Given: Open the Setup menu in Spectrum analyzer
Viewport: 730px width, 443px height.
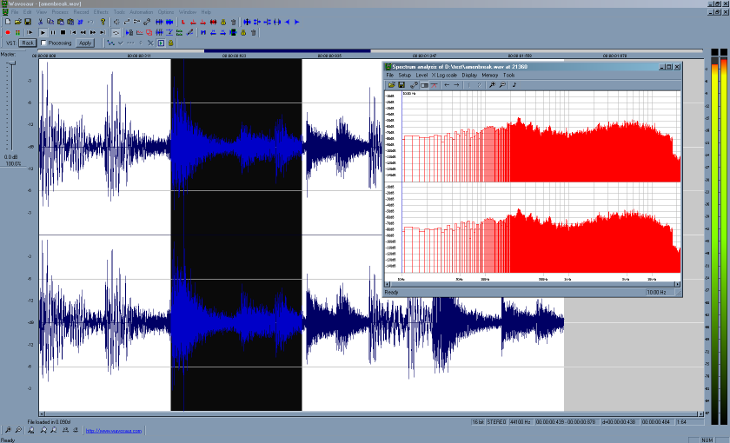Looking at the screenshot, I should tap(404, 76).
